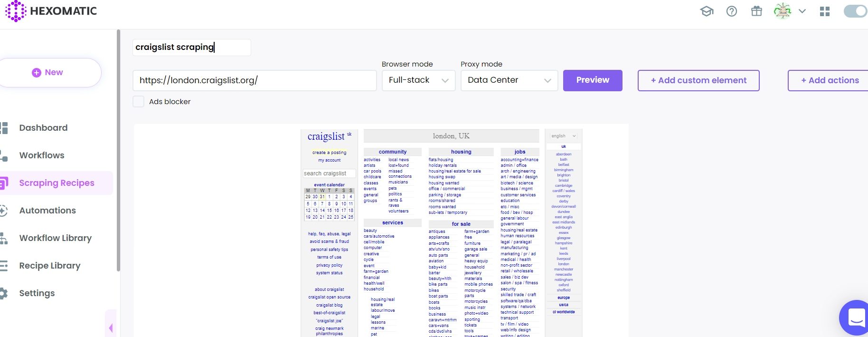Open Recipe Library in sidebar
The width and height of the screenshot is (868, 337).
pos(50,265)
